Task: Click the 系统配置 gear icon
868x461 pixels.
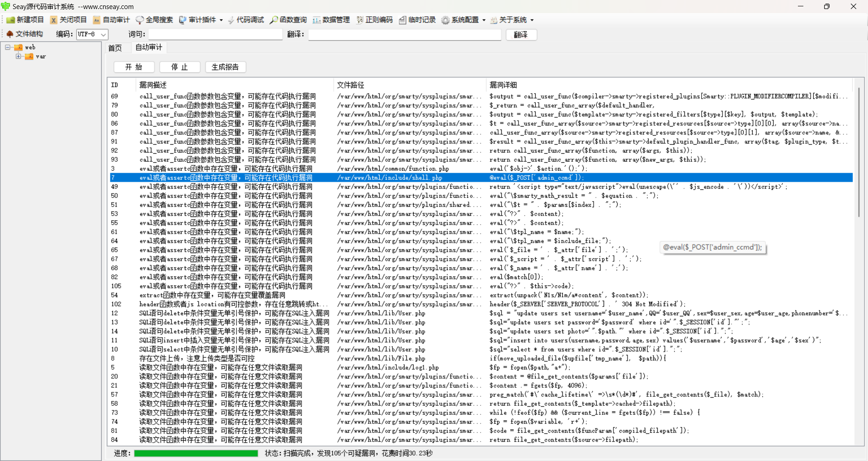Action: point(445,20)
